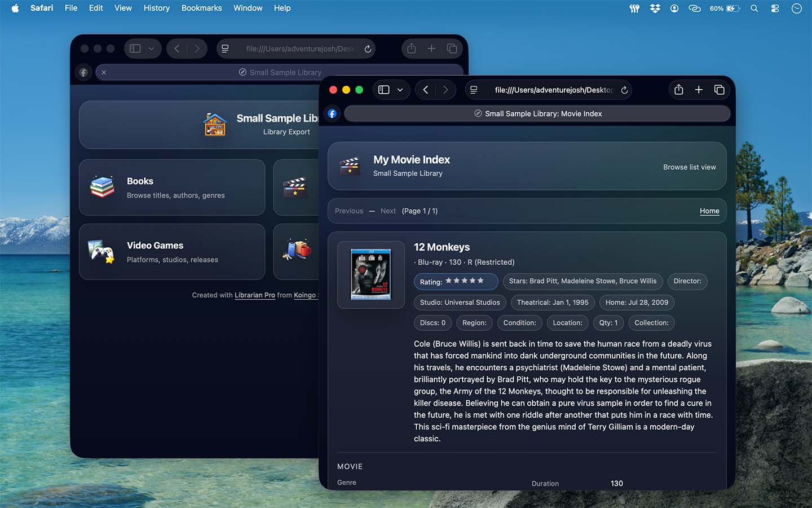Click the address bar of Movie Index window

547,90
